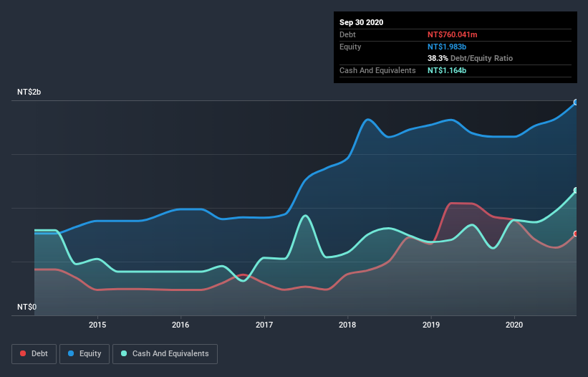Click the teal Cash endpoint marker
This screenshot has width=588, height=377.
[x=576, y=190]
